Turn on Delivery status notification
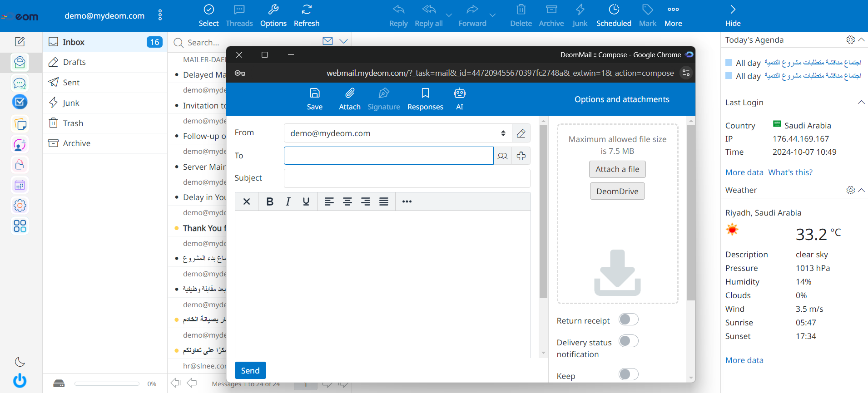Viewport: 868px width, 393px height. click(x=628, y=341)
